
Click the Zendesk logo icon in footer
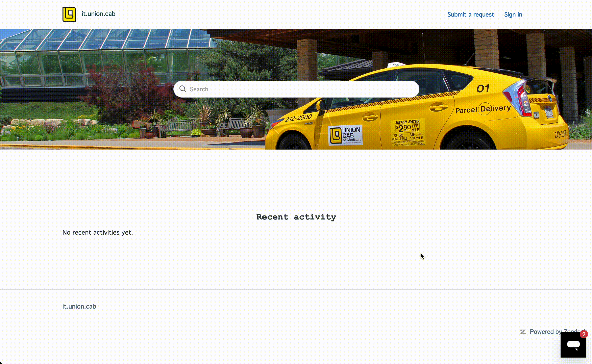pos(523,332)
